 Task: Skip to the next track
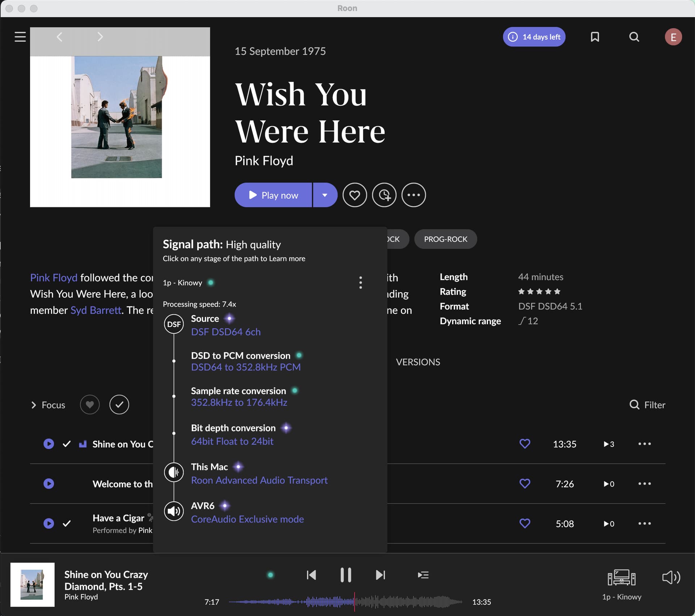380,575
